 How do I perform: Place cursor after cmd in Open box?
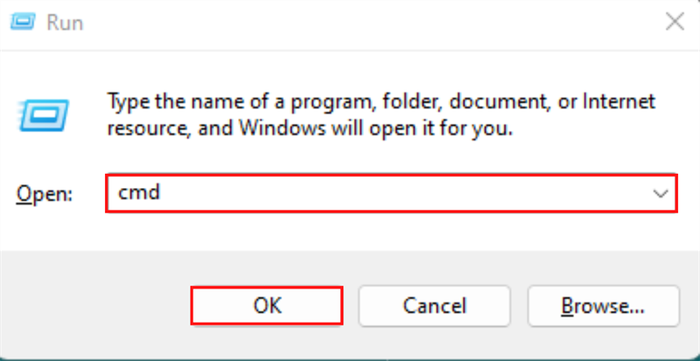click(x=162, y=193)
